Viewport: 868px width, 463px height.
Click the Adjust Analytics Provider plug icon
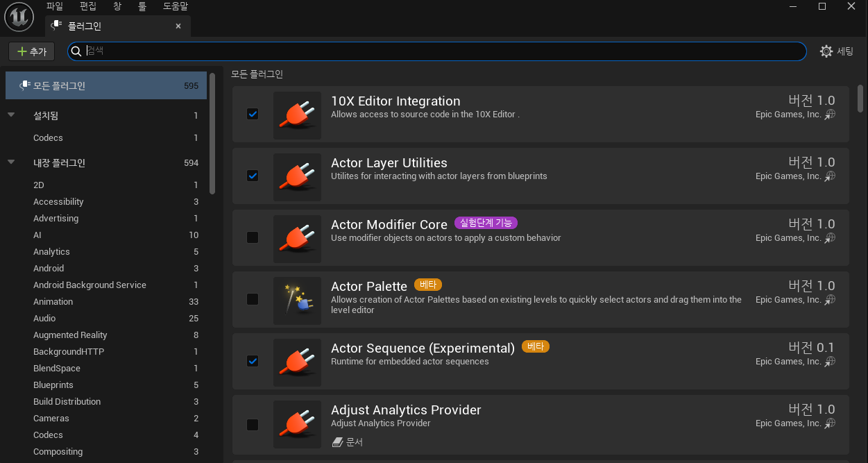point(297,424)
